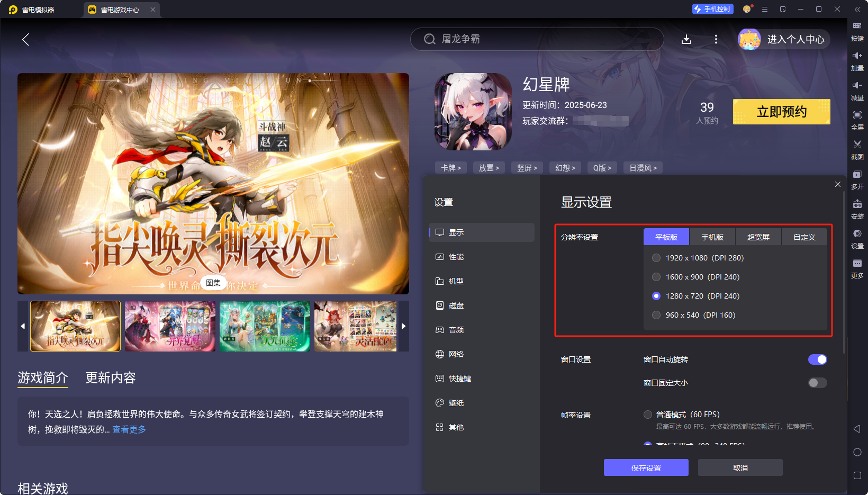Viewport: 868px width, 495px height.
Task: Open the 磁盘 settings section
Action: tap(482, 305)
